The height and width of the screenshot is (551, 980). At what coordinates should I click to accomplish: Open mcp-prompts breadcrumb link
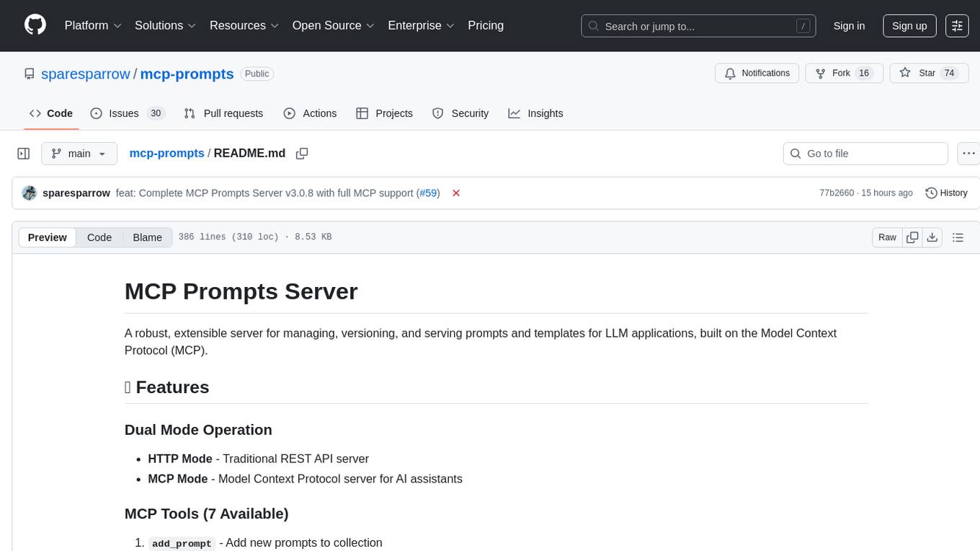click(x=166, y=153)
